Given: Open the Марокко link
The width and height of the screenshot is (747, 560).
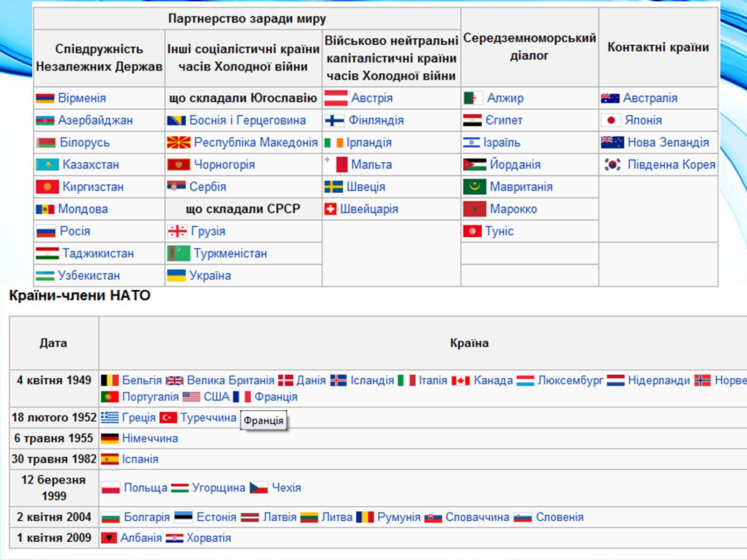Looking at the screenshot, I should [x=513, y=209].
